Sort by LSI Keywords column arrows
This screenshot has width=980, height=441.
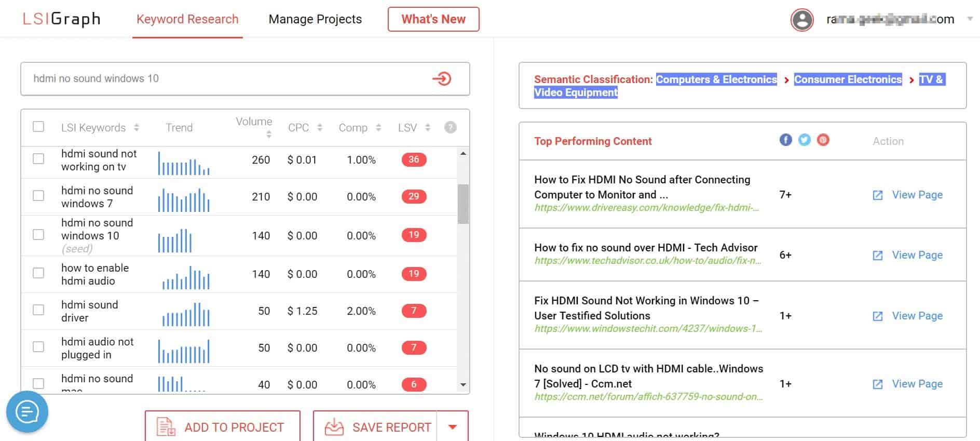[x=137, y=127]
